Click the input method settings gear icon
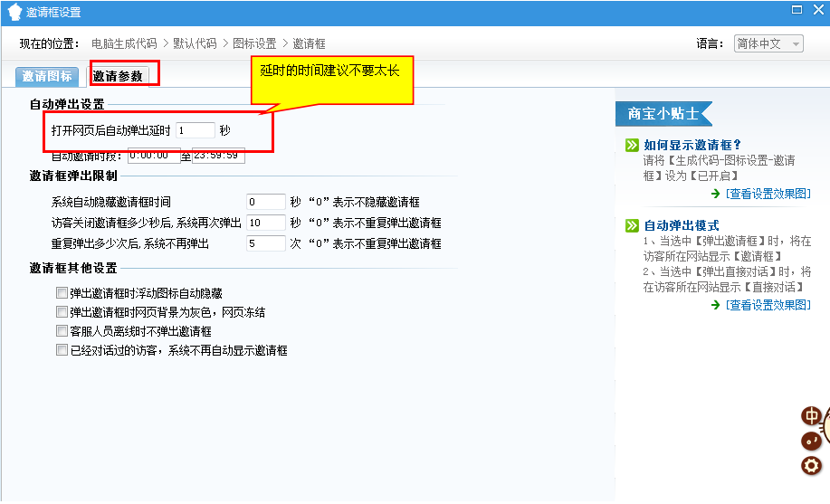 tap(812, 466)
